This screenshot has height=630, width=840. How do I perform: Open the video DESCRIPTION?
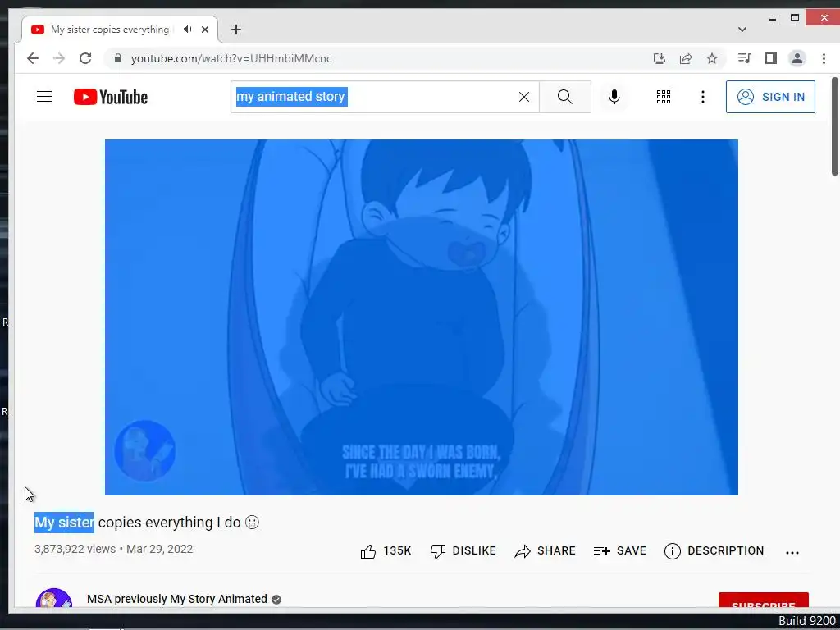(714, 551)
